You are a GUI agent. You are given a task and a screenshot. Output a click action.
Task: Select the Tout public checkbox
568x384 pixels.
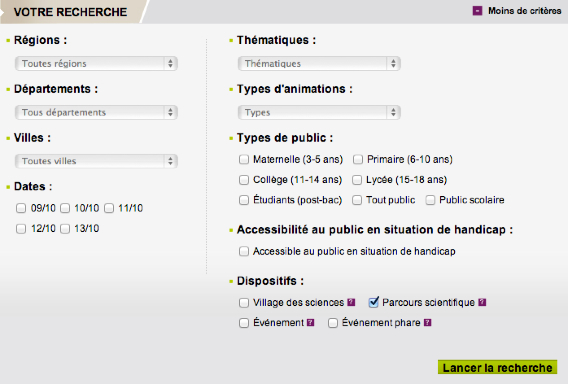357,200
